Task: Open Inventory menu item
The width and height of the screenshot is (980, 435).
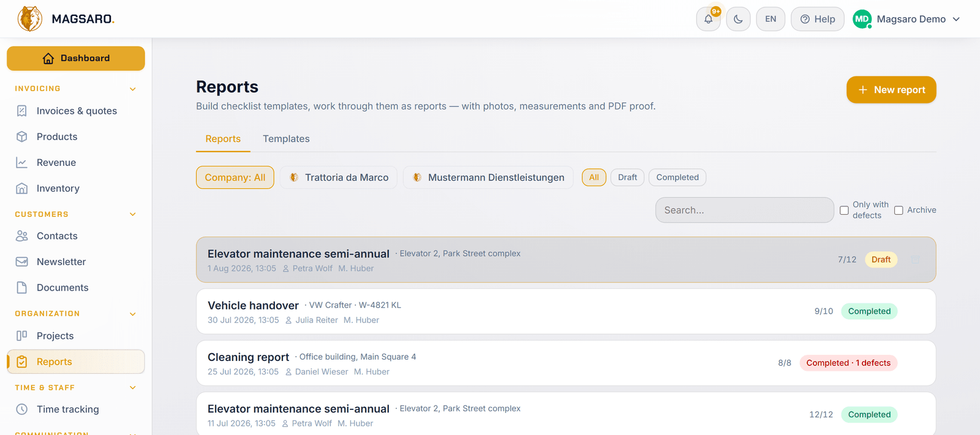Action: [x=76, y=188]
